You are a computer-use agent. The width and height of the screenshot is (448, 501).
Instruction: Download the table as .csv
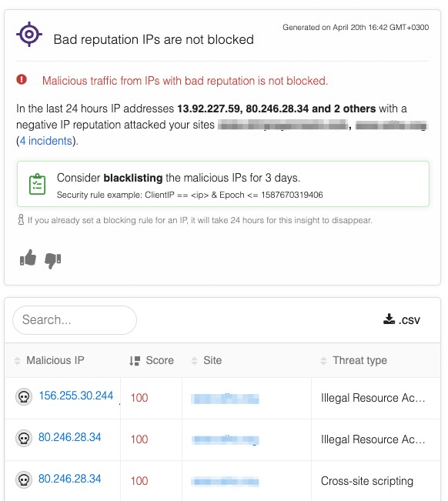click(402, 319)
